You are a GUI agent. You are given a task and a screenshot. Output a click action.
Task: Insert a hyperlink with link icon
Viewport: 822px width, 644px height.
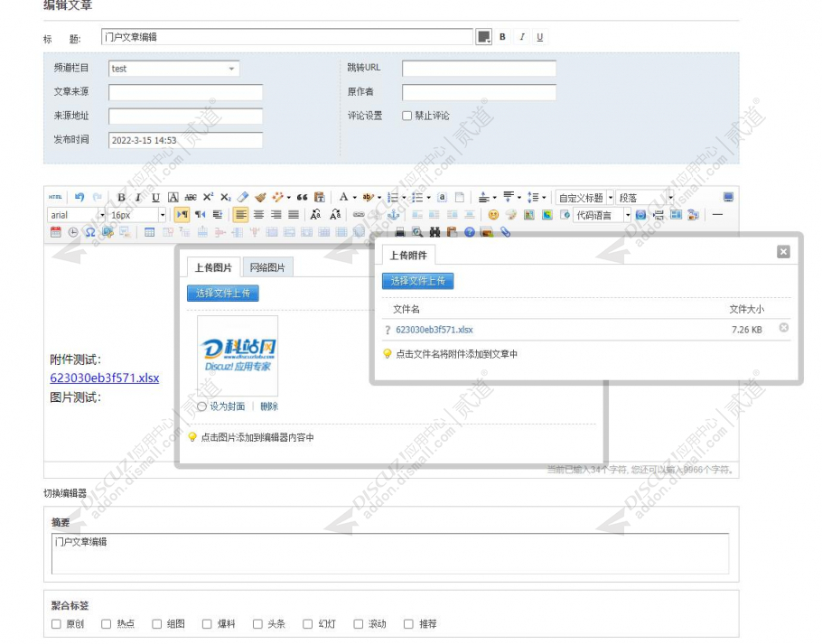[359, 215]
